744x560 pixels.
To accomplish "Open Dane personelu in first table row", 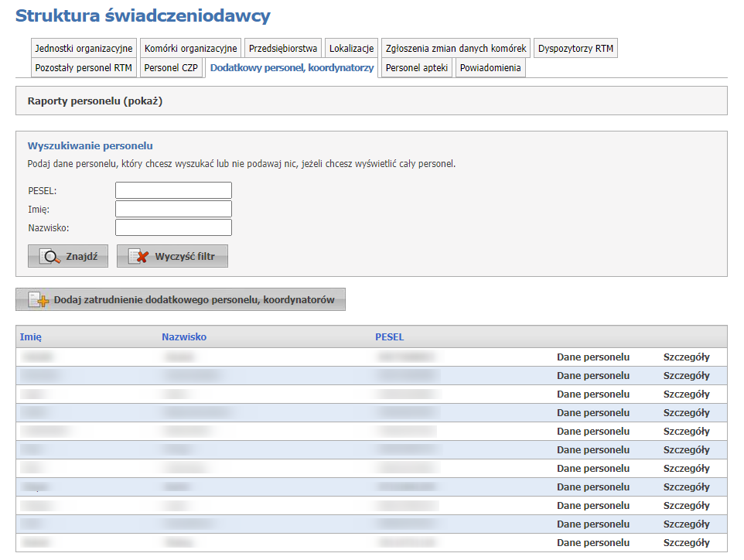I will tap(592, 357).
